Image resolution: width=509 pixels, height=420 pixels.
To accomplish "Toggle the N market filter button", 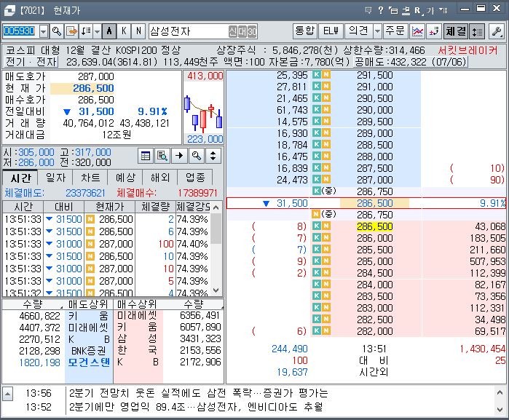I will pos(138,31).
